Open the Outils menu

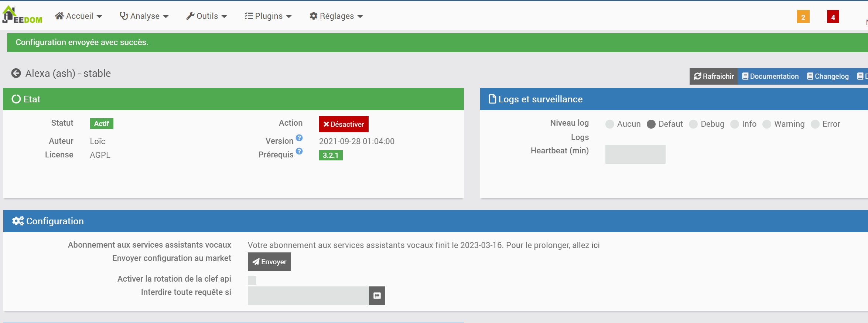[206, 16]
